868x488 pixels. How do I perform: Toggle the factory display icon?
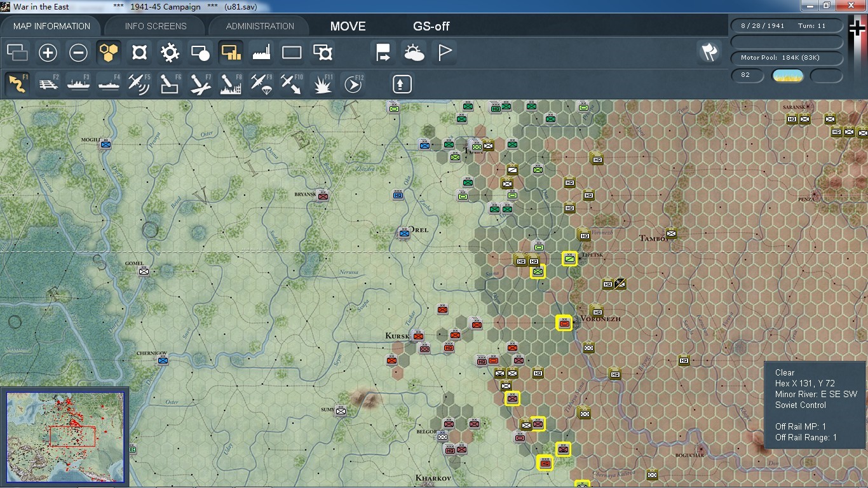click(x=261, y=53)
